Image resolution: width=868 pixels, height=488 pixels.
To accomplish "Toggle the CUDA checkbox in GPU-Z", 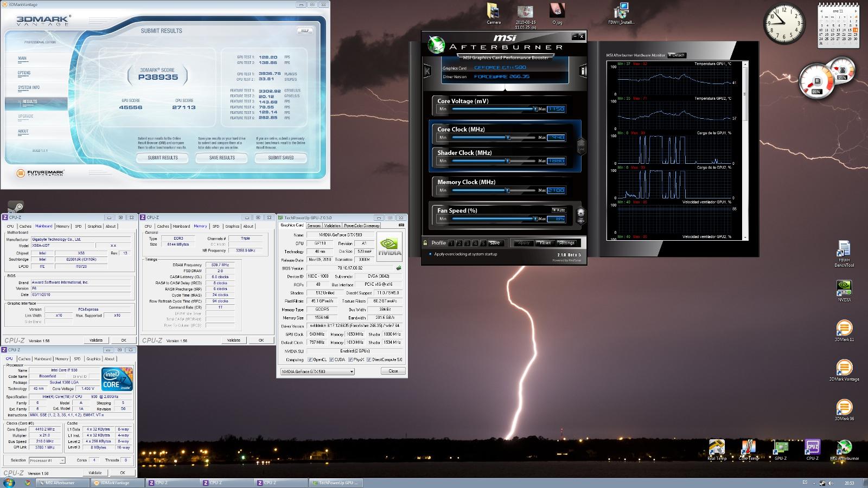I will (x=330, y=359).
